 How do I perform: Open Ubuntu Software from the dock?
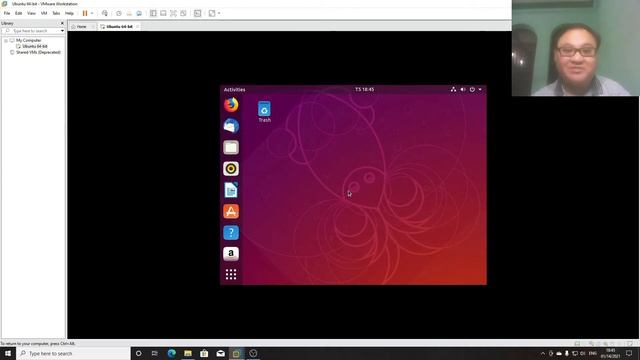click(x=231, y=211)
